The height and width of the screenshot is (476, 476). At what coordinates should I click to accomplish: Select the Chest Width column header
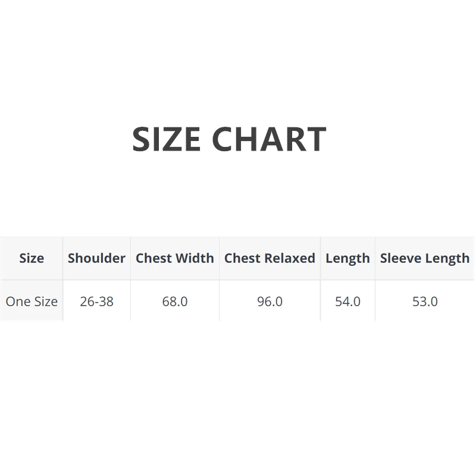point(175,258)
